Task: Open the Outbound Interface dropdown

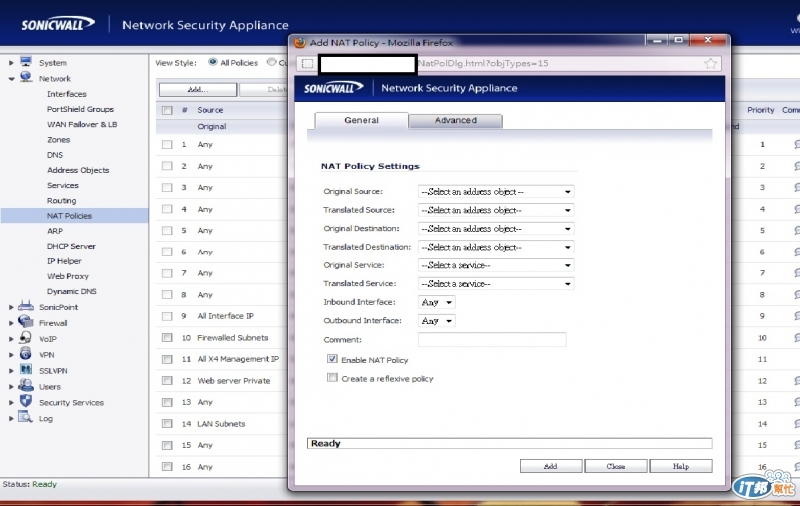Action: click(437, 321)
